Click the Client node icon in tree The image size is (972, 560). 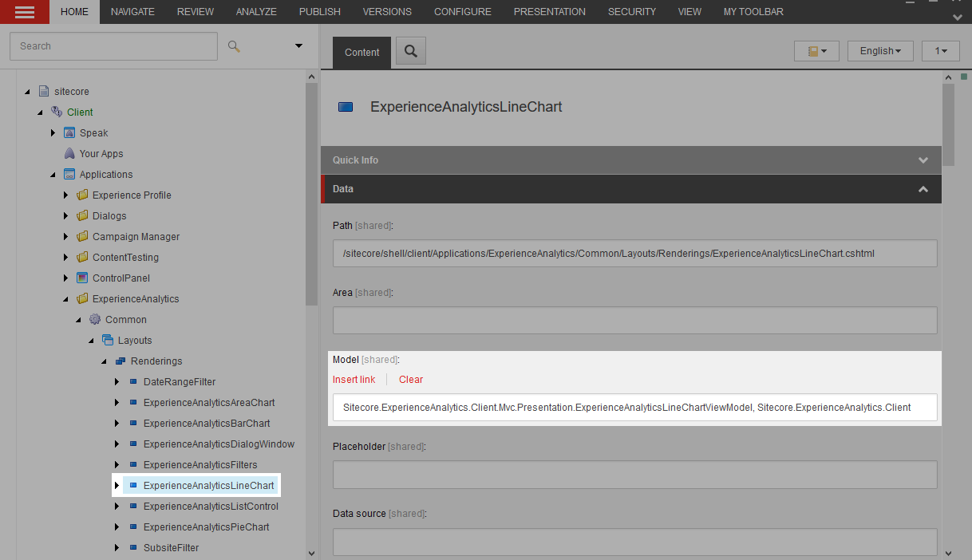tap(57, 112)
